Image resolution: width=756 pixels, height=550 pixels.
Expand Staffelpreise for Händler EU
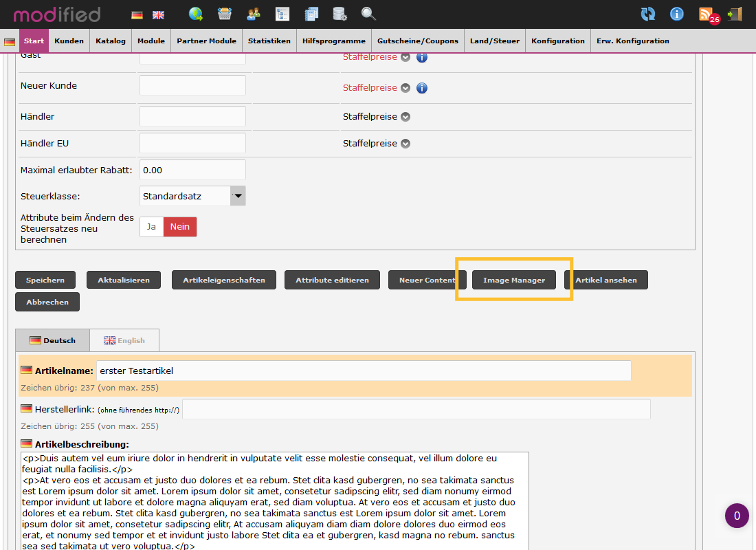[x=405, y=143]
